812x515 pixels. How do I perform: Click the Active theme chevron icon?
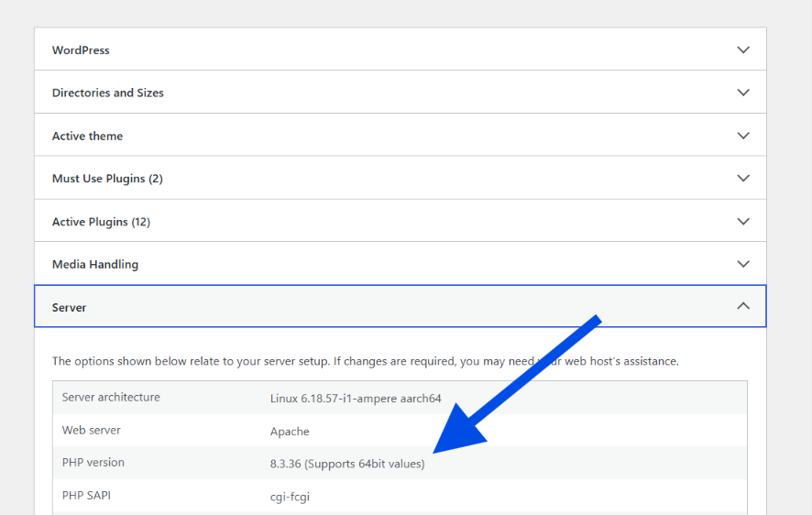pos(743,136)
